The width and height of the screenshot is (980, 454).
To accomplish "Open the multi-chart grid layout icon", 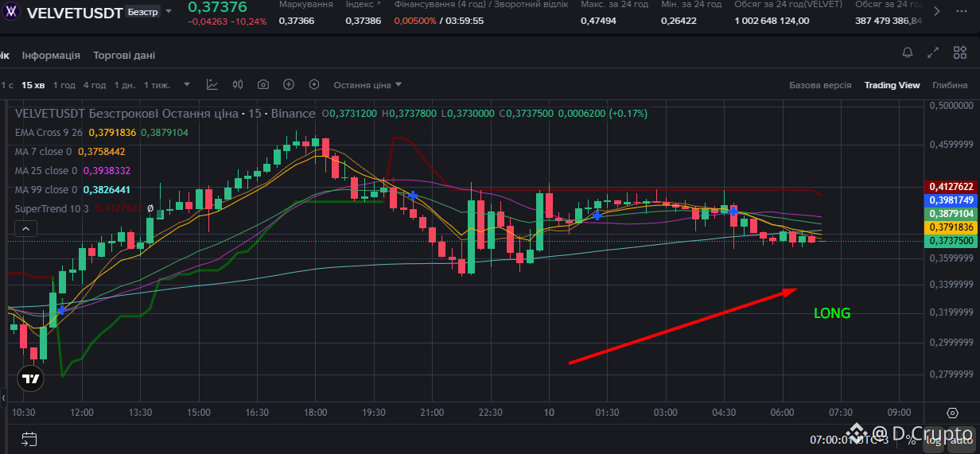I will [x=959, y=53].
